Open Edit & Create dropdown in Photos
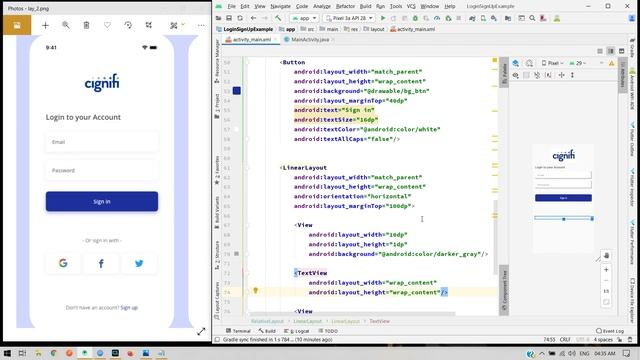The height and width of the screenshot is (360, 640). (177, 25)
